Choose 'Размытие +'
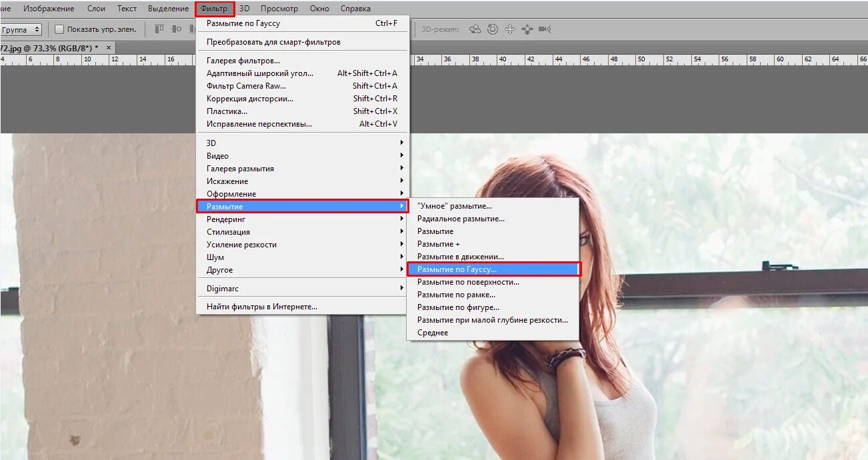Image resolution: width=868 pixels, height=460 pixels. [493, 244]
